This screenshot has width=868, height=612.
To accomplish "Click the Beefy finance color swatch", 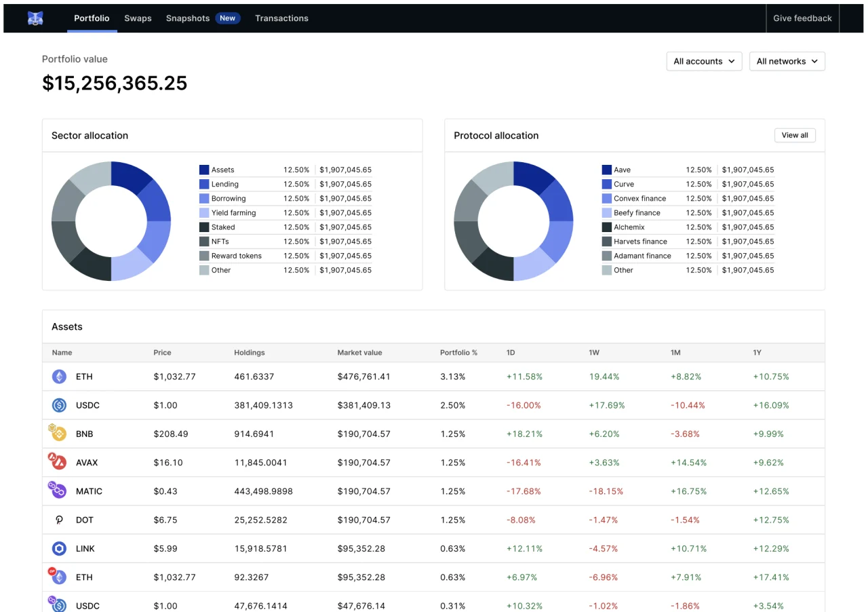I will 607,212.
